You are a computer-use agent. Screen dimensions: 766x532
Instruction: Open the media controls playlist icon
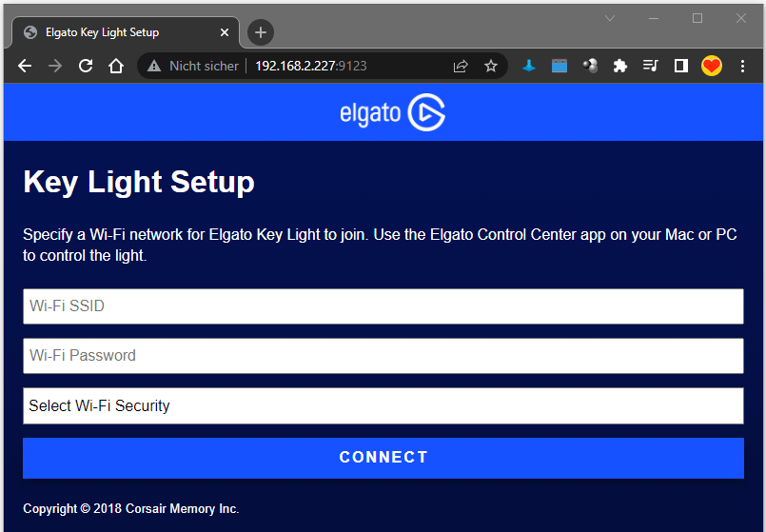651,66
